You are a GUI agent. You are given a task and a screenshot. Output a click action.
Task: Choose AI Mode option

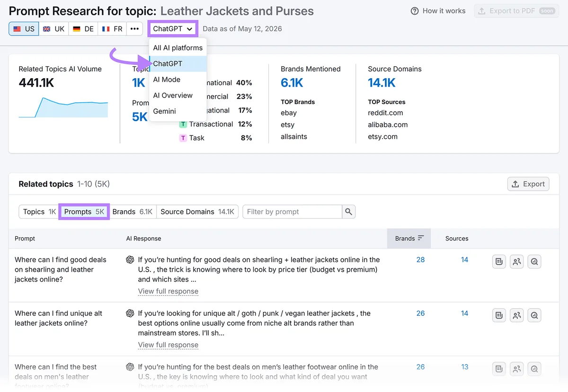pos(177,80)
